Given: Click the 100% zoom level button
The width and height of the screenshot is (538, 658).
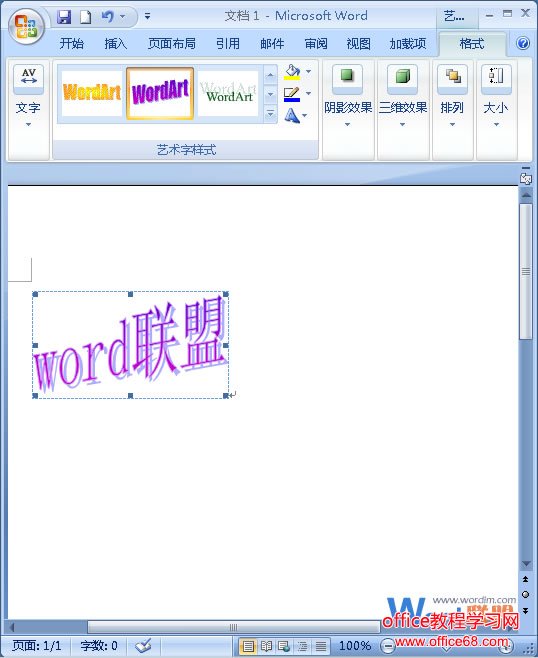Looking at the screenshot, I should (355, 645).
